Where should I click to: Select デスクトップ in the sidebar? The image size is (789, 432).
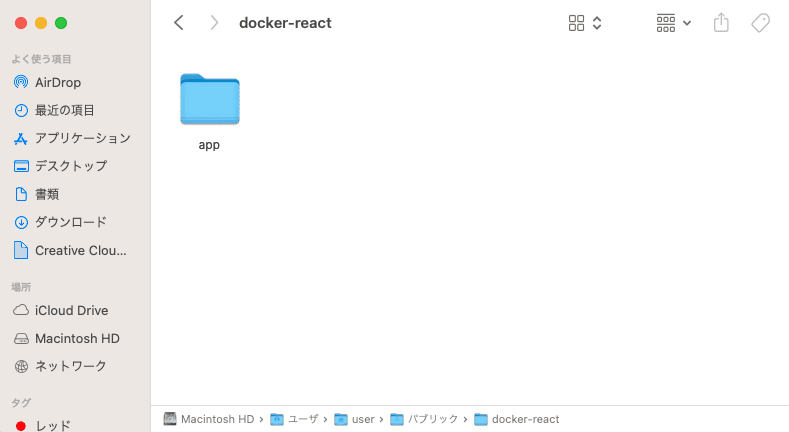click(x=70, y=166)
